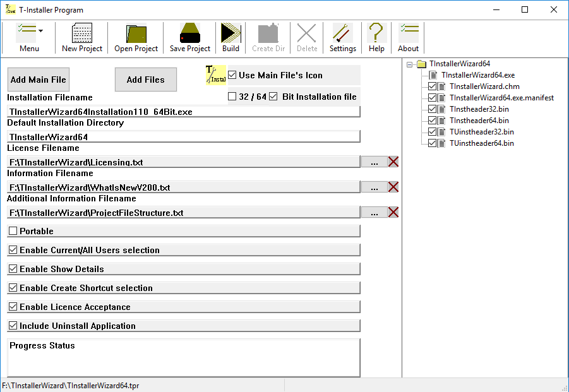Uncheck TUinstheader32.bin checkbox
569x392 pixels.
click(x=432, y=132)
